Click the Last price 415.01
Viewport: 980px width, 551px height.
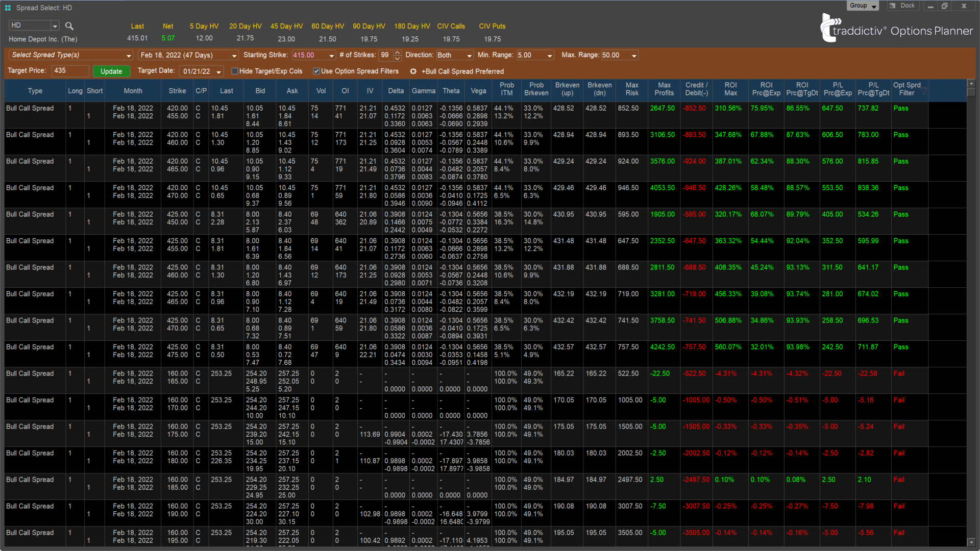click(x=137, y=38)
